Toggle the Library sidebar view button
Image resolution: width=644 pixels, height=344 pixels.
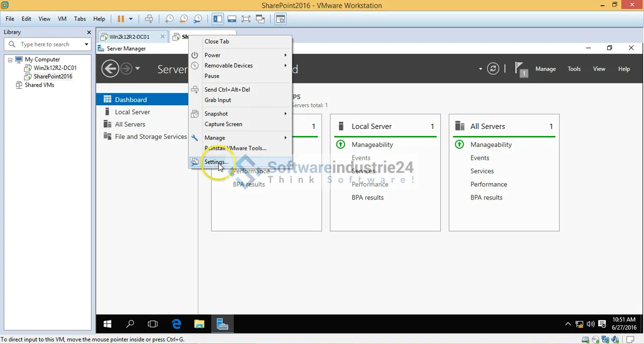pos(217,19)
